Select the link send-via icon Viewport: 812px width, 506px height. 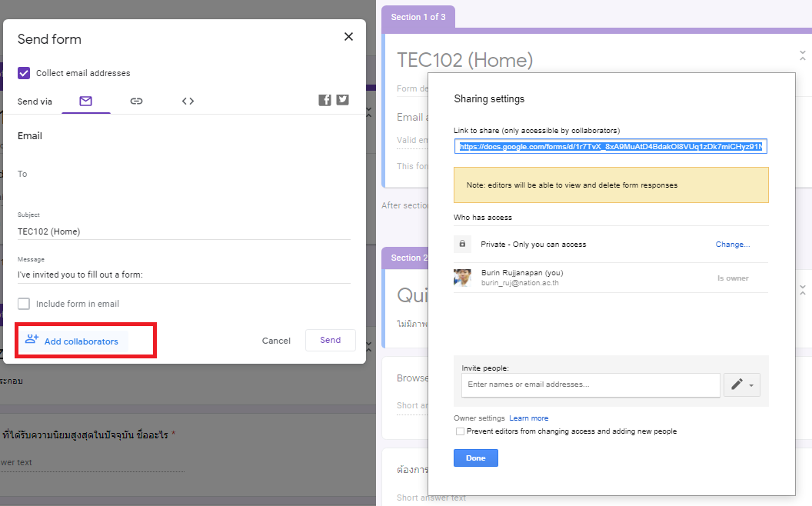pyautogui.click(x=136, y=102)
